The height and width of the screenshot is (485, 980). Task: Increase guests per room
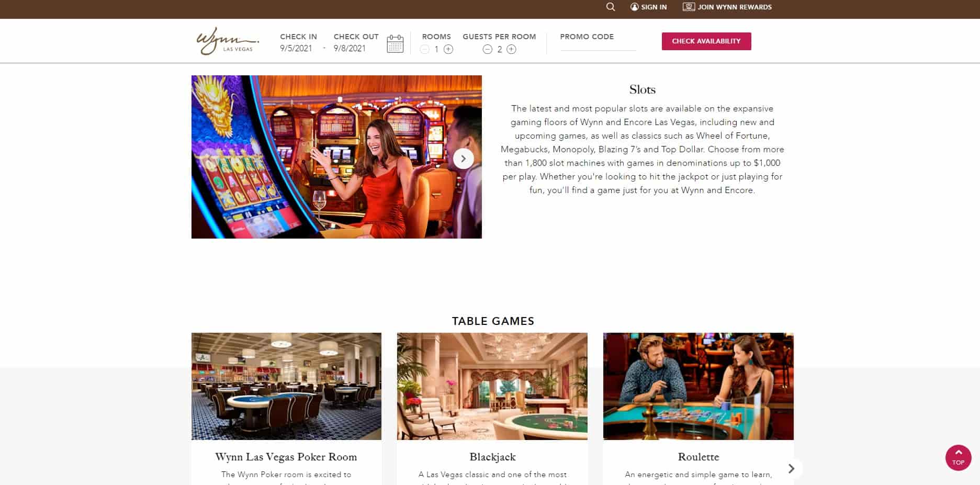tap(512, 49)
